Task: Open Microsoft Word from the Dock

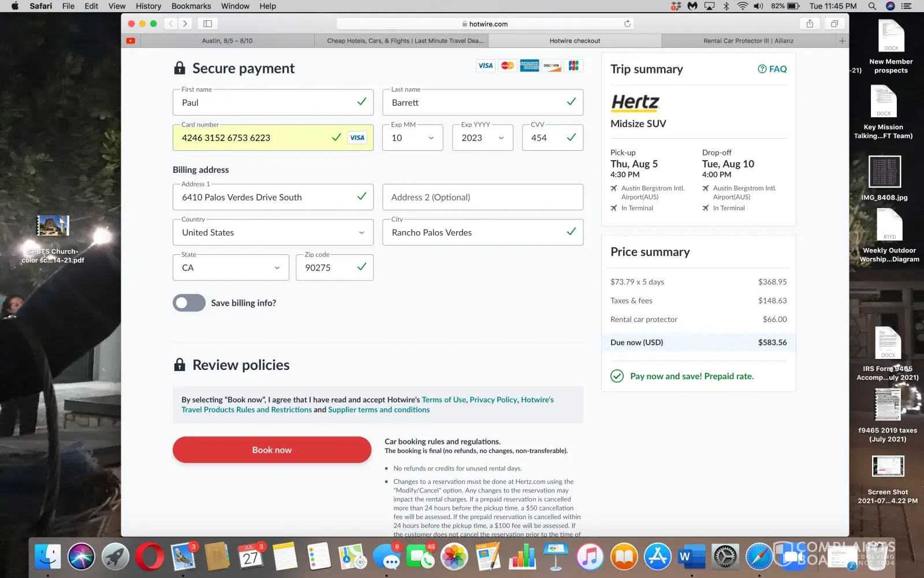Action: [691, 557]
